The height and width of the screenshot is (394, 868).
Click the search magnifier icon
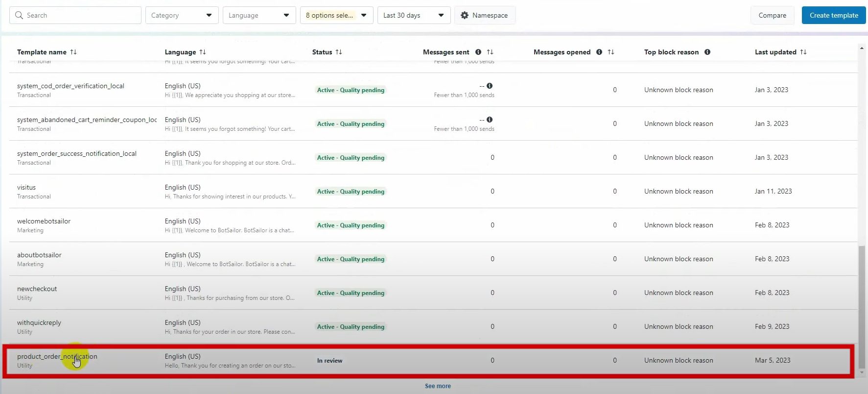pyautogui.click(x=19, y=15)
